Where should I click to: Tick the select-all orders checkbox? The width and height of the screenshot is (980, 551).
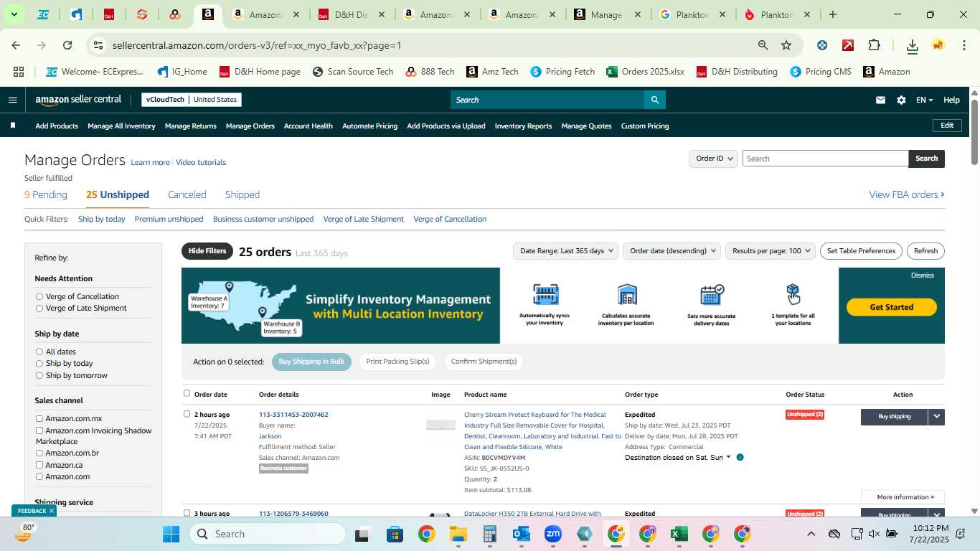pos(187,393)
